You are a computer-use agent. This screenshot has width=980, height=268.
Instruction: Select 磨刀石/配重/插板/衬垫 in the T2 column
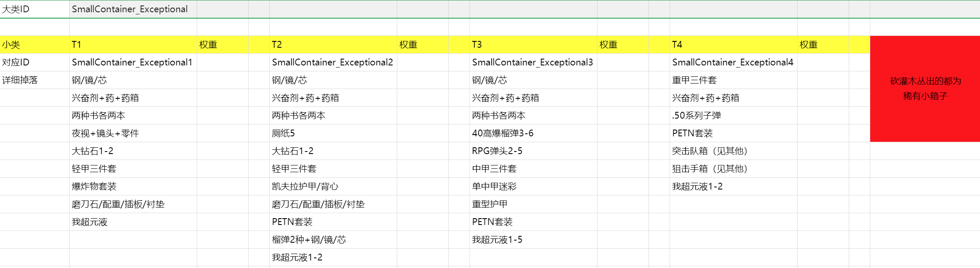tap(333, 204)
